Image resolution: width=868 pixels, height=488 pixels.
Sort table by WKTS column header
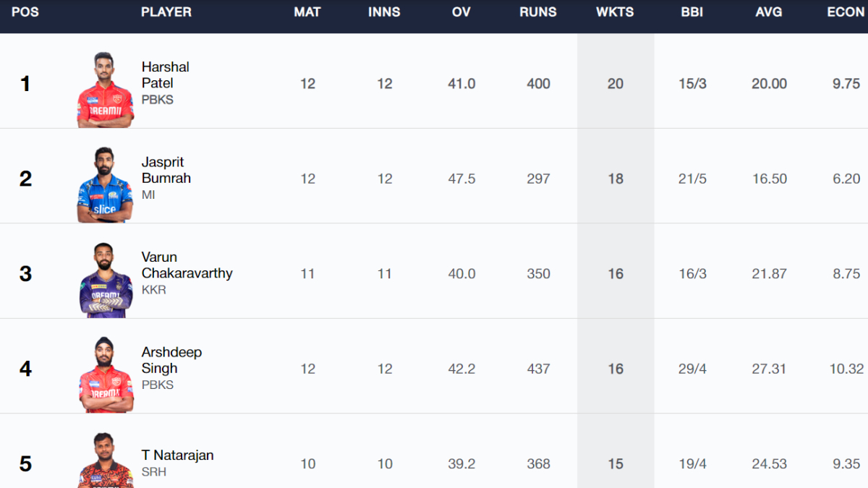pyautogui.click(x=615, y=12)
